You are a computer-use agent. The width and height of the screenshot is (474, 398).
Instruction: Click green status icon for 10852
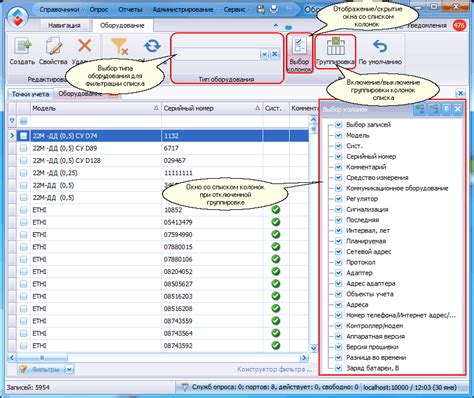coord(276,210)
